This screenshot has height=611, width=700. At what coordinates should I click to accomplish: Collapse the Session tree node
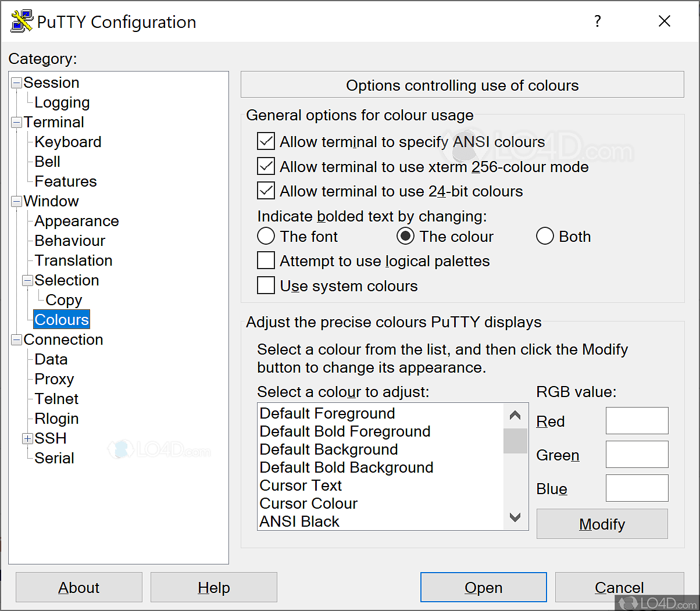[16, 83]
